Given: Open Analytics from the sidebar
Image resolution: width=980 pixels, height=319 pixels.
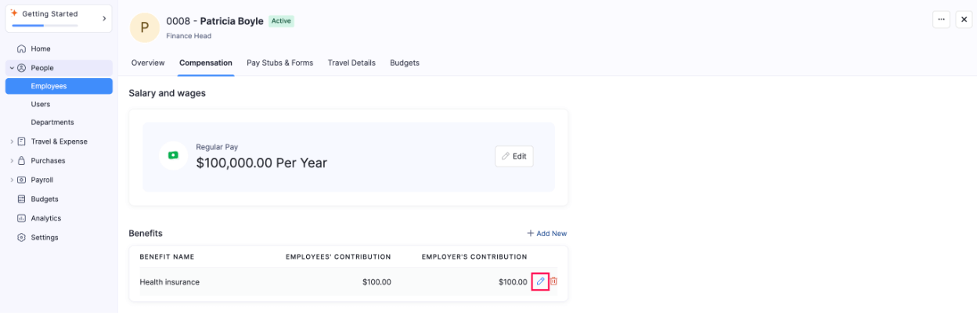Looking at the screenshot, I should (45, 218).
